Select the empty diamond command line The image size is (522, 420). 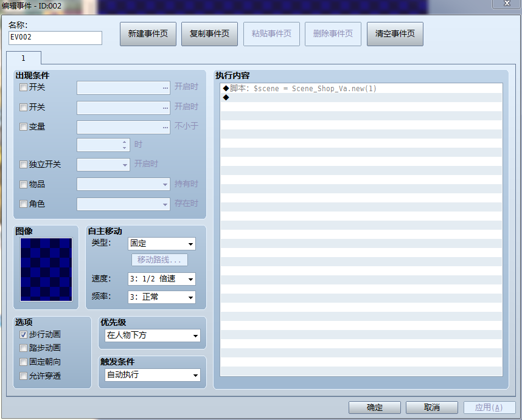coord(361,97)
